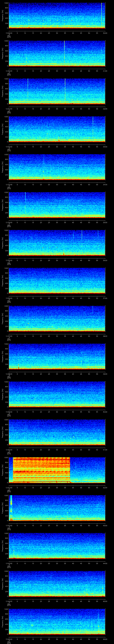Click the vertical spike near 35 s in 13:30 spectrogram
Screen dimensions: 114x644
64,51
